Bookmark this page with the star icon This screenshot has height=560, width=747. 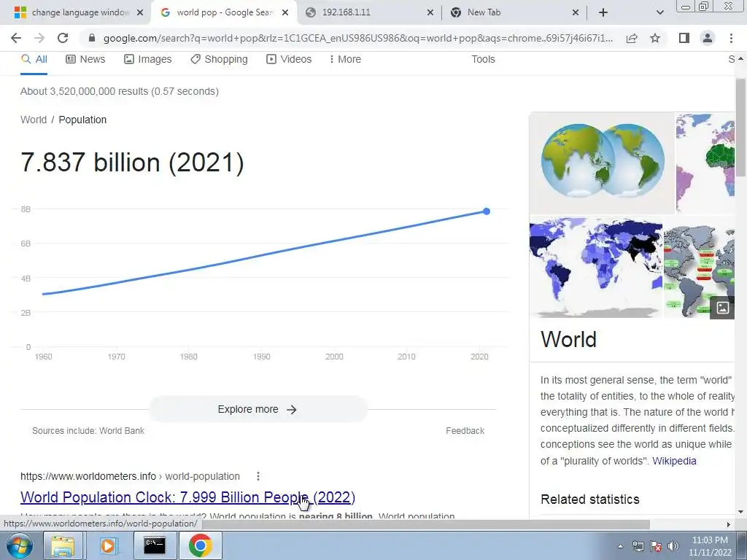click(655, 38)
